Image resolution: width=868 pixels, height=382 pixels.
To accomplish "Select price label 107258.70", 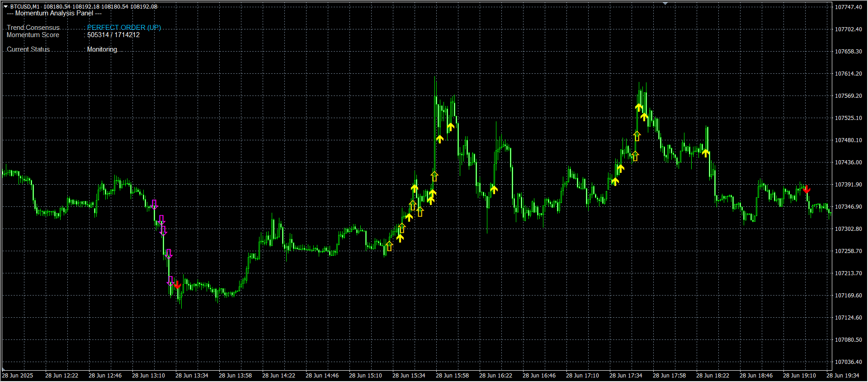I will coord(848,251).
